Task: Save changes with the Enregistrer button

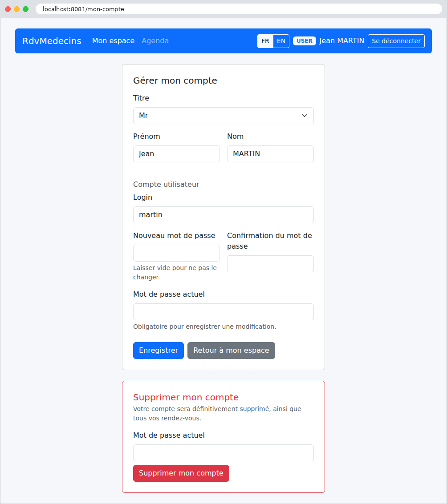Action: 158,351
